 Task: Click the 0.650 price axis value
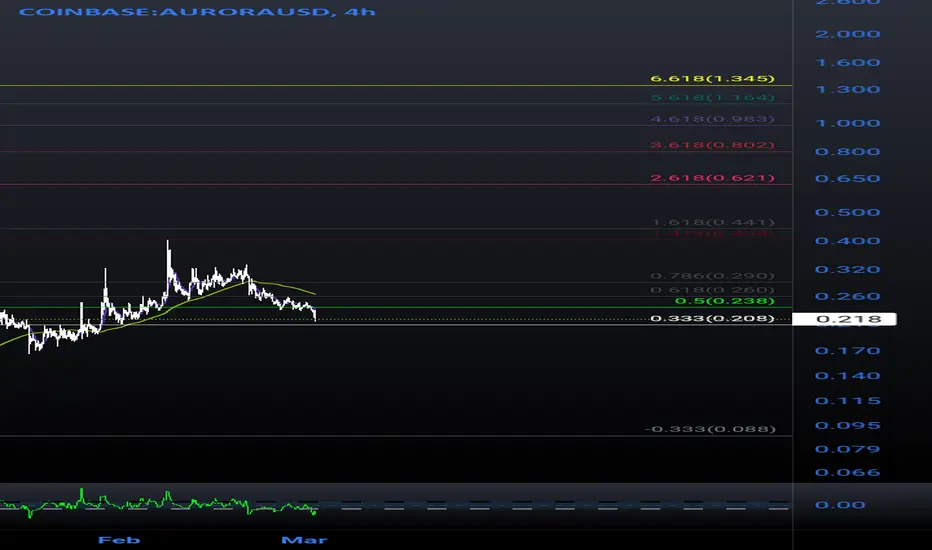[848, 178]
